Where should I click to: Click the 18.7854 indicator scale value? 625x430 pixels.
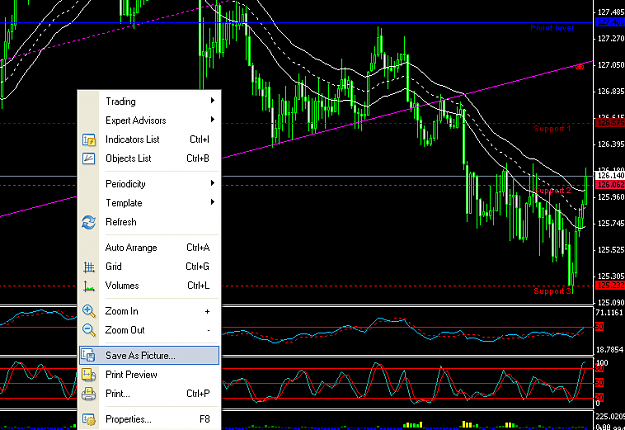[609, 350]
